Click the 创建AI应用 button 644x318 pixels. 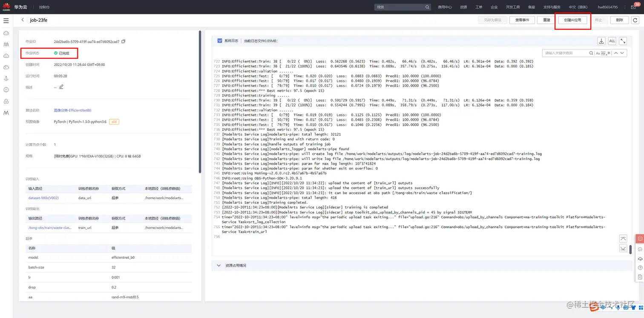[x=572, y=20]
